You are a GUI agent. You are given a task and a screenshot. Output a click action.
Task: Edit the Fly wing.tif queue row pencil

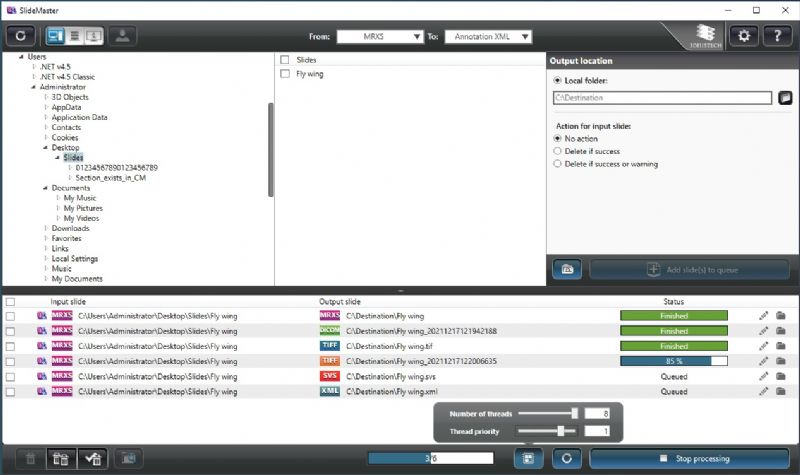click(763, 346)
